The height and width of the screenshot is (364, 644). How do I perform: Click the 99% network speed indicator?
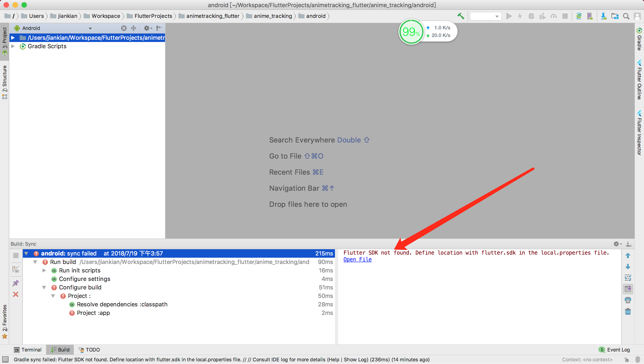tap(411, 32)
